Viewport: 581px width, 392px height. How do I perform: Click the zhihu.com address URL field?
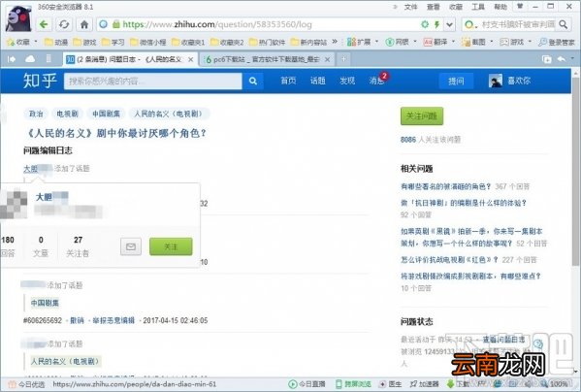(216, 24)
